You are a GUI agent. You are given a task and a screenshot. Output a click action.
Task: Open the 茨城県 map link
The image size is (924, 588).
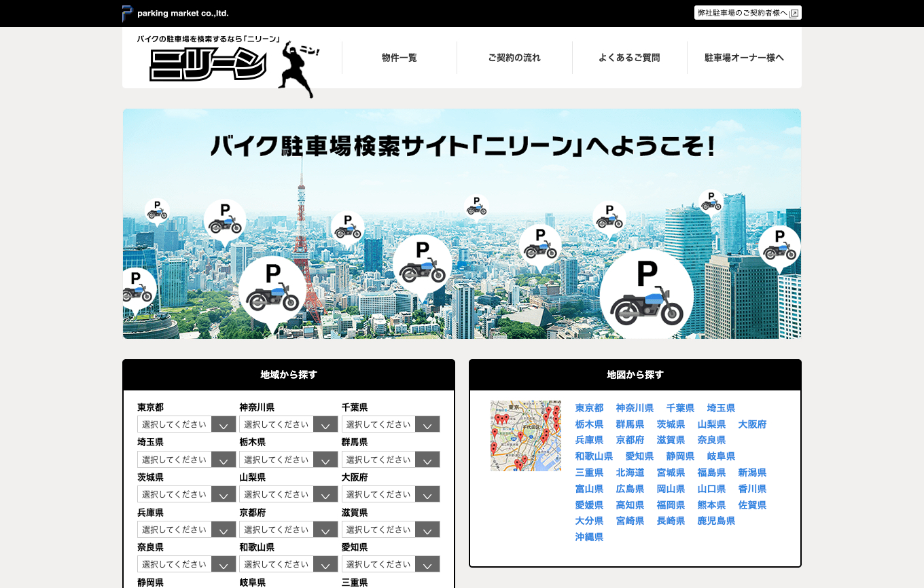pyautogui.click(x=671, y=424)
